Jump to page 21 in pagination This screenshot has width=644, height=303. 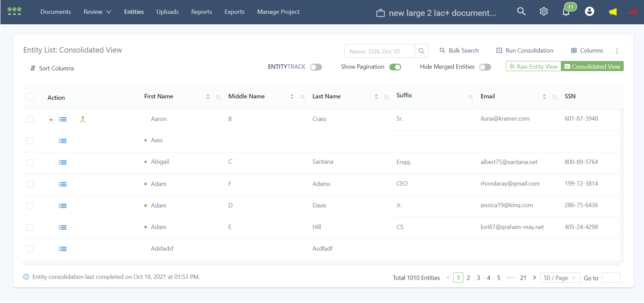(523, 278)
